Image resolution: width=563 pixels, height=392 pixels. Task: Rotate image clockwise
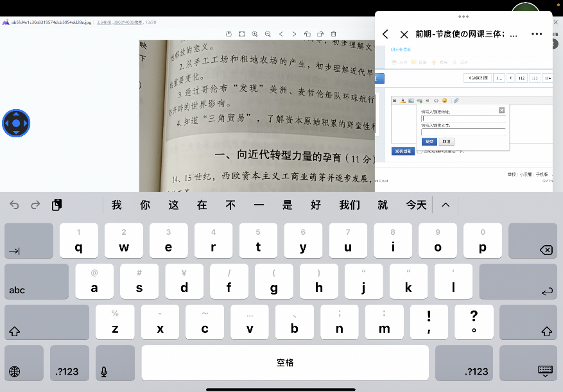[320, 34]
